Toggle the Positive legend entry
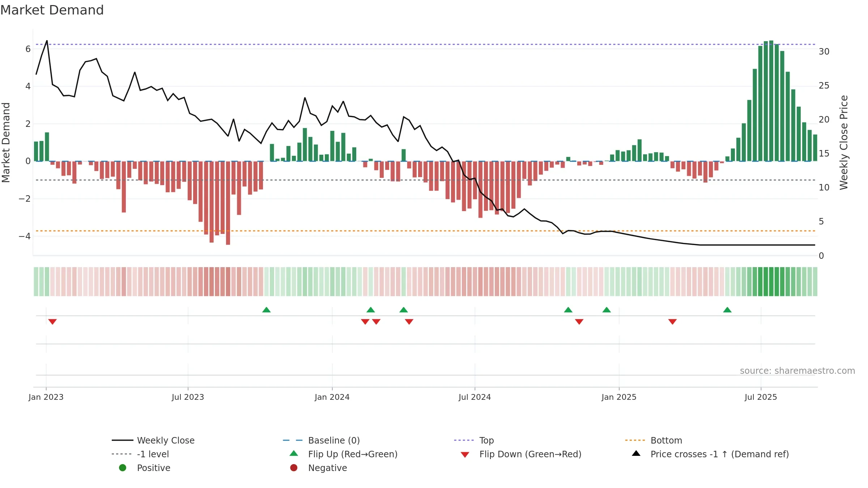 click(x=145, y=468)
